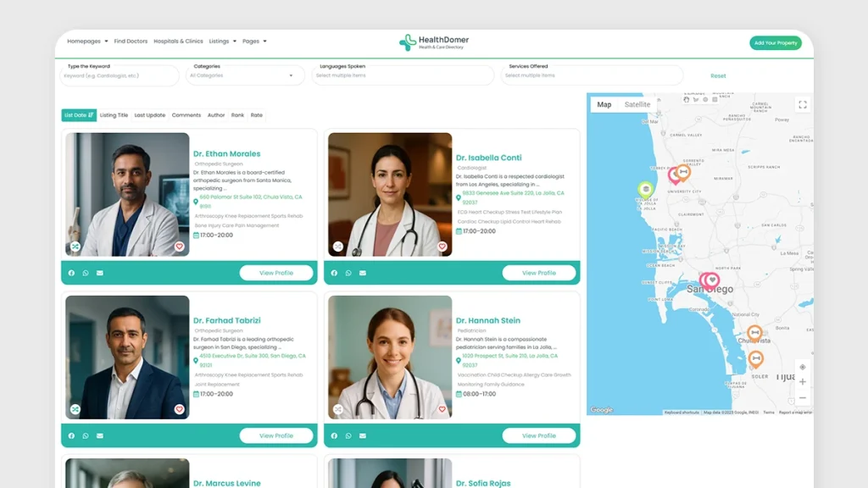Open the Languages Spoken multi-select
This screenshot has width=868, height=488.
pyautogui.click(x=403, y=75)
